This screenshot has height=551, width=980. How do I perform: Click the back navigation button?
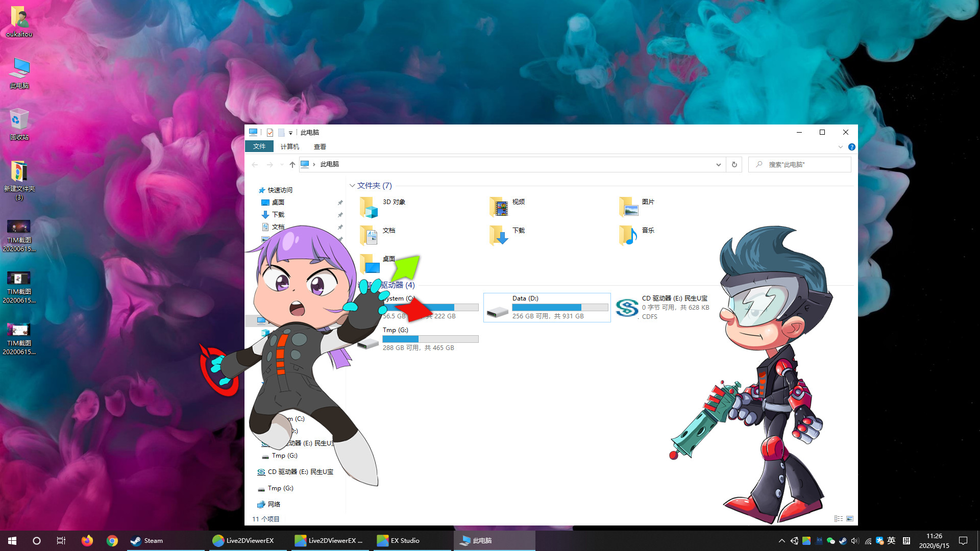point(255,164)
